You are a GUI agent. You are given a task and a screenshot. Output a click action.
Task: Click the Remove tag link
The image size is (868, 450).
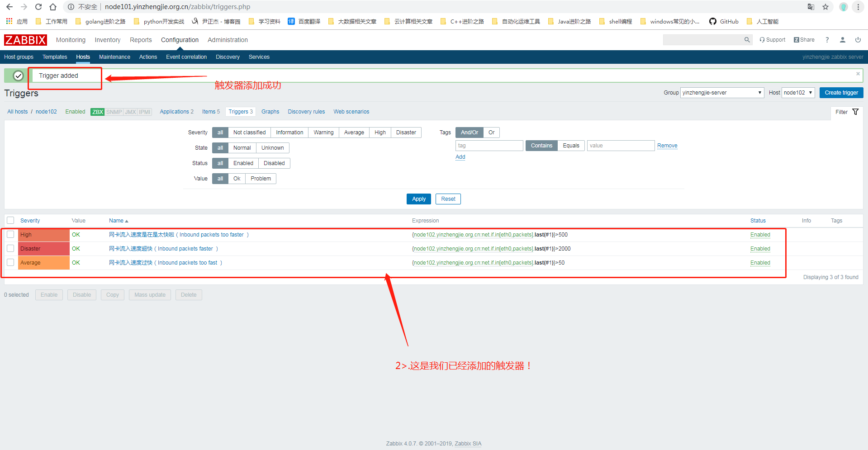point(667,146)
